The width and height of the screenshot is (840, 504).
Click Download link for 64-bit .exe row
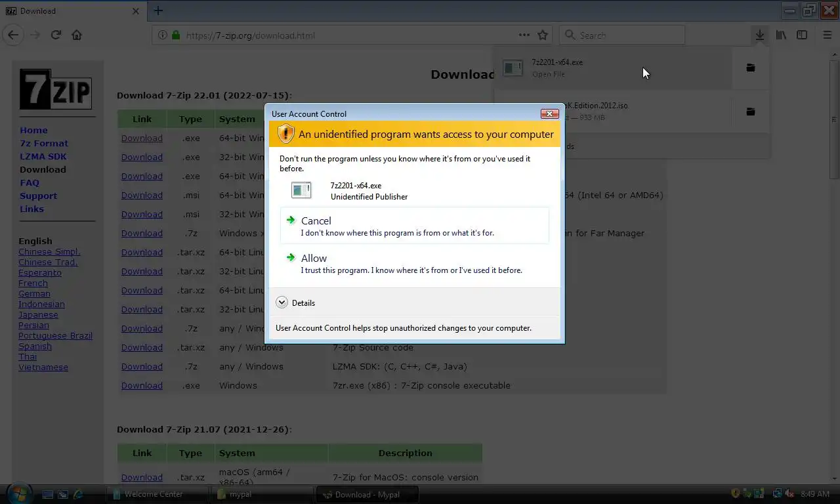tap(142, 138)
